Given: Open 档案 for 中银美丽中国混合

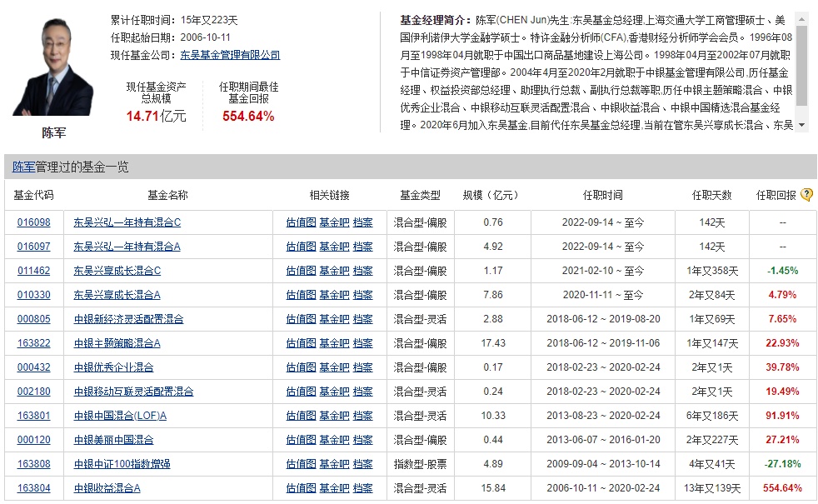Looking at the screenshot, I should click(x=362, y=440).
